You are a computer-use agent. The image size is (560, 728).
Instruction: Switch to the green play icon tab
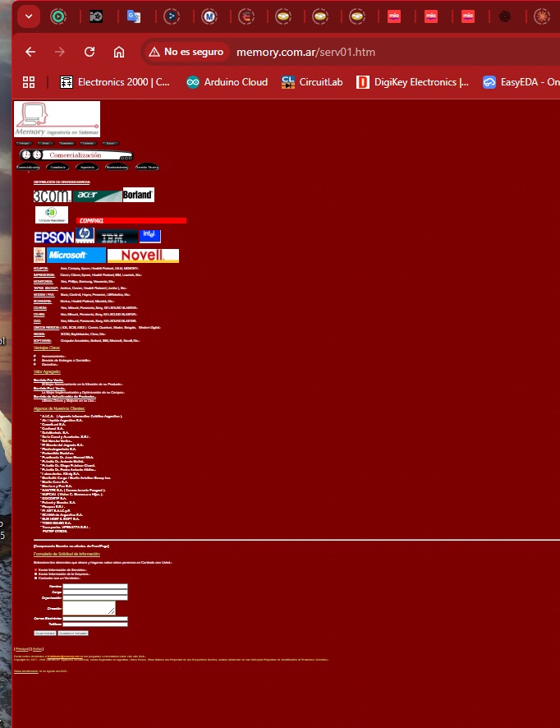[58, 16]
